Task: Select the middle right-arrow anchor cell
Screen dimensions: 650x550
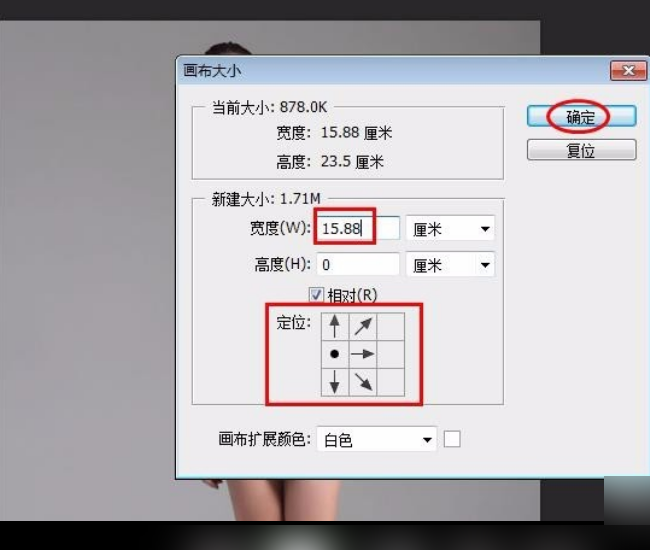Action: click(x=363, y=354)
